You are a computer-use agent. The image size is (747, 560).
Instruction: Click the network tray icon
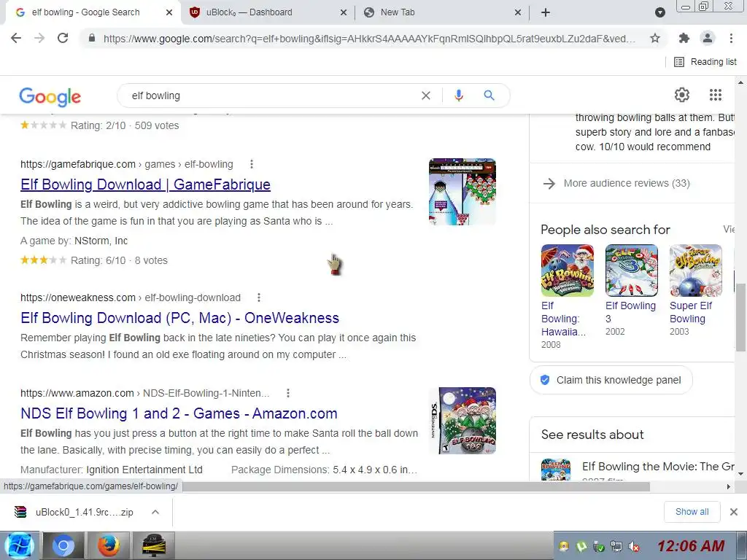coord(616,547)
